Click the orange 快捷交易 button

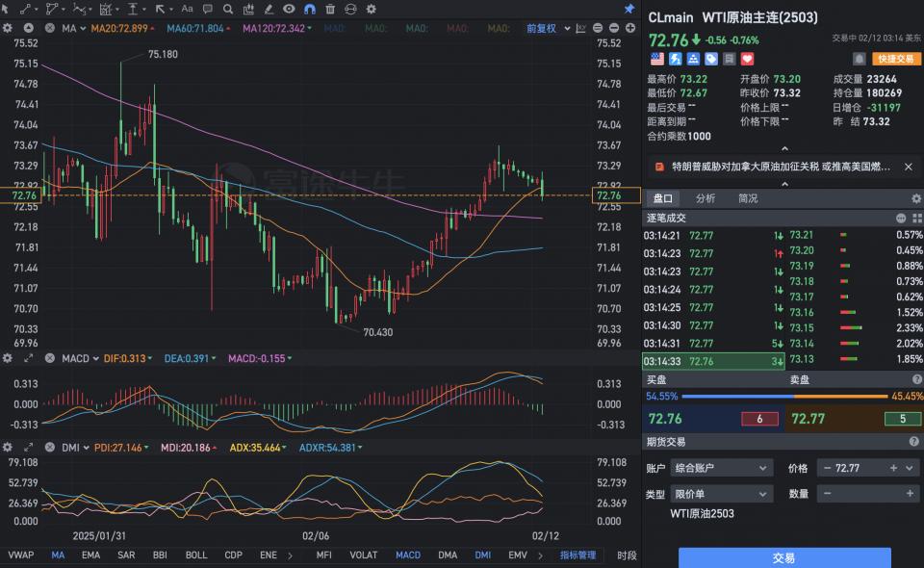896,59
